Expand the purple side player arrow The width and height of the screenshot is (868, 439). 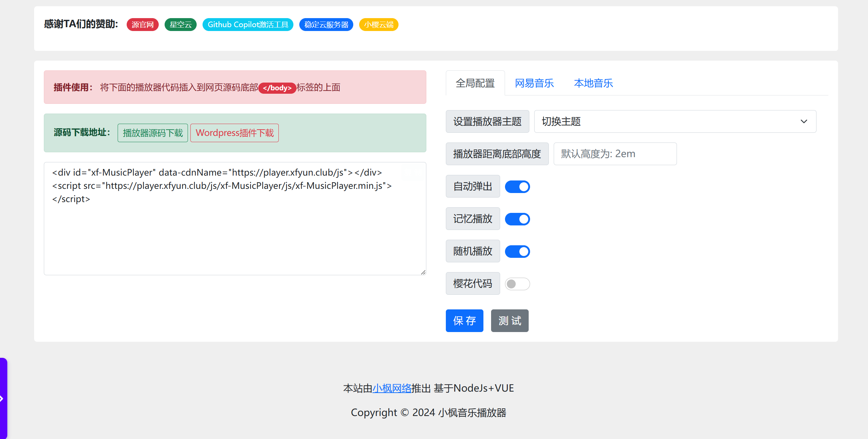(2, 398)
